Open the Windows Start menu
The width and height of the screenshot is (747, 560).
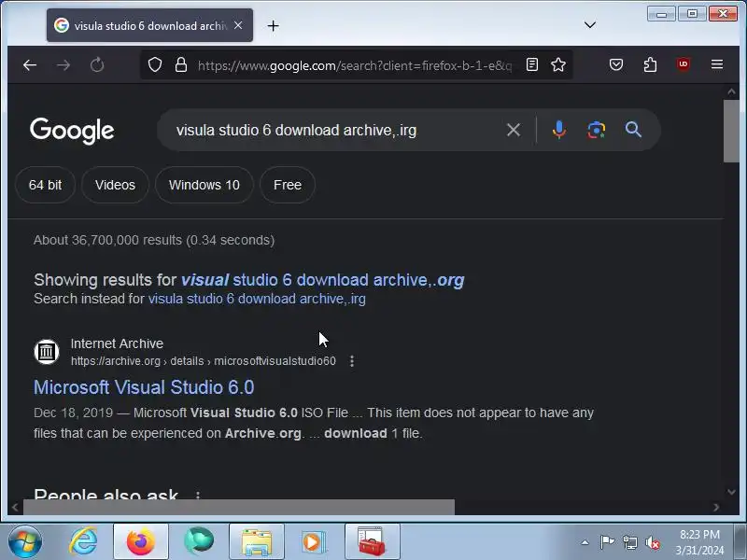click(24, 542)
